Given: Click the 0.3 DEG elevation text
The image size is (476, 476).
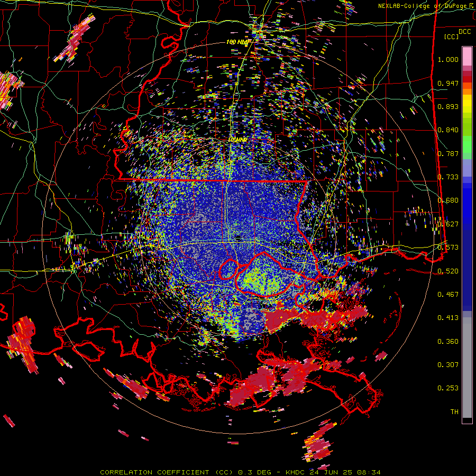Looking at the screenshot, I should pyautogui.click(x=255, y=472).
